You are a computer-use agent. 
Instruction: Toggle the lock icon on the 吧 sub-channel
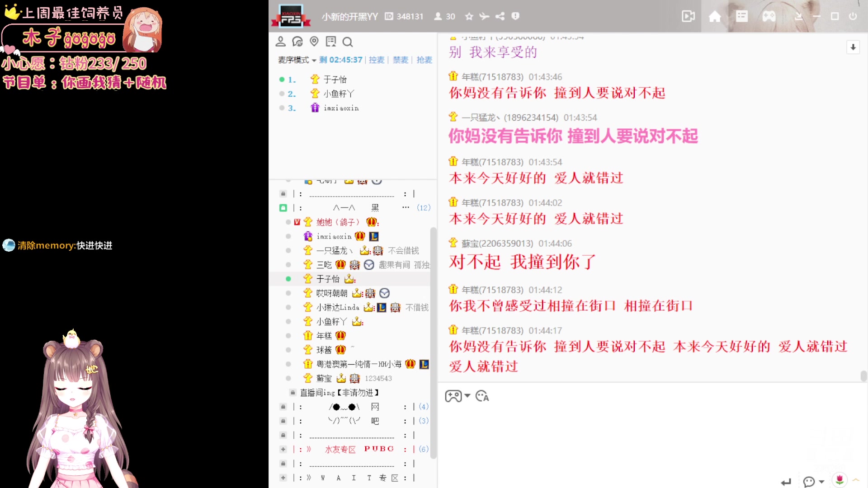tap(283, 421)
